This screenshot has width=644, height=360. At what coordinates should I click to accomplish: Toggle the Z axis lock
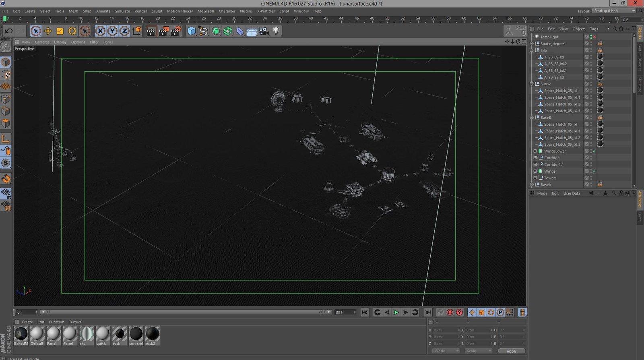coord(124,31)
